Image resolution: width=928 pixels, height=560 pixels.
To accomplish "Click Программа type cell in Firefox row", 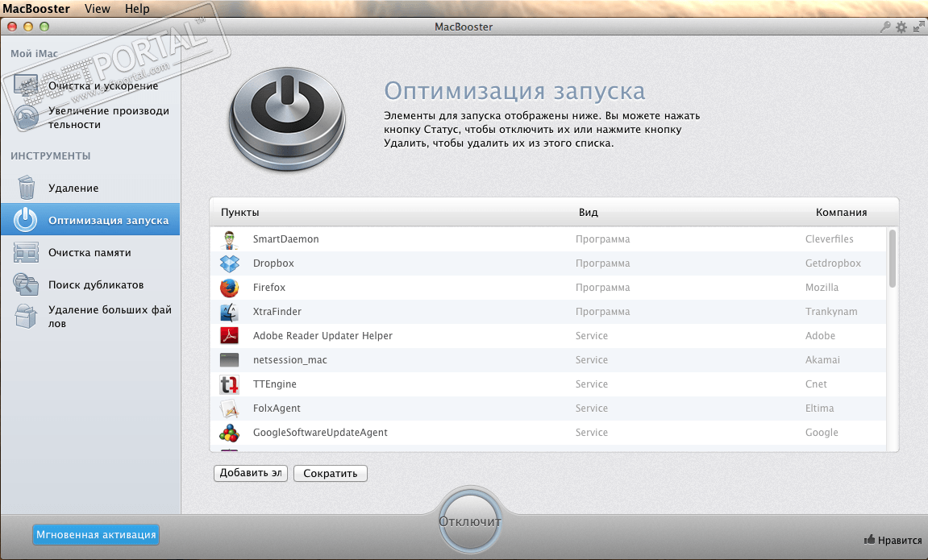I will click(602, 288).
